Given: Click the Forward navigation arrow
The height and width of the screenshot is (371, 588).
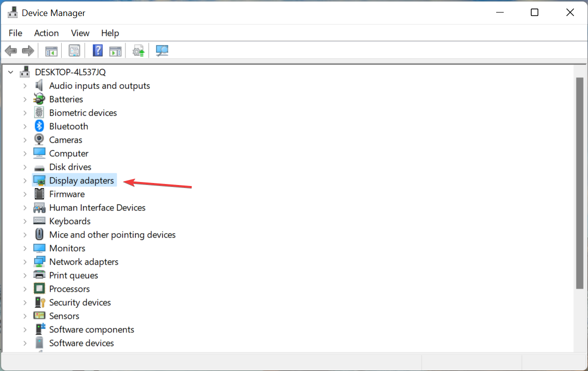Looking at the screenshot, I should pos(28,50).
